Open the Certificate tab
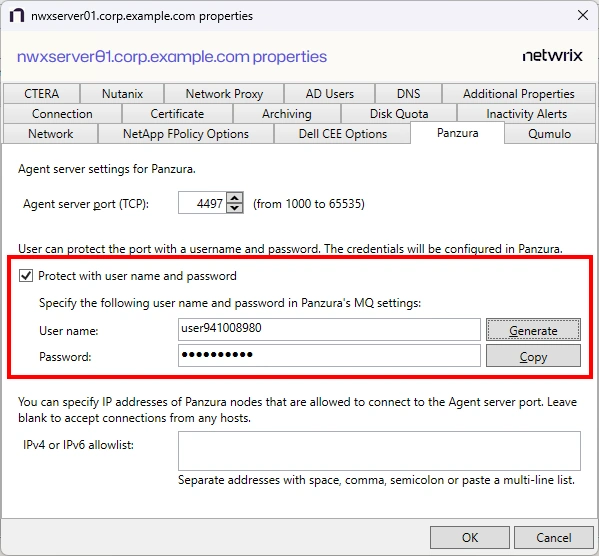 click(x=177, y=113)
